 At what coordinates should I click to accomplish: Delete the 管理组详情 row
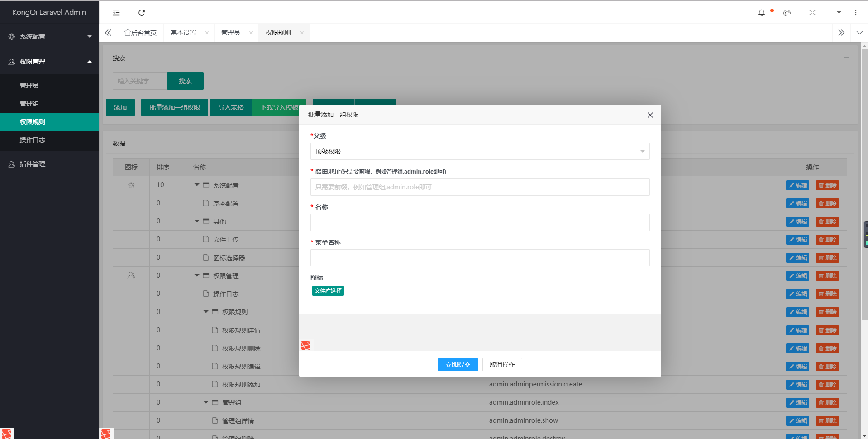[x=827, y=421]
